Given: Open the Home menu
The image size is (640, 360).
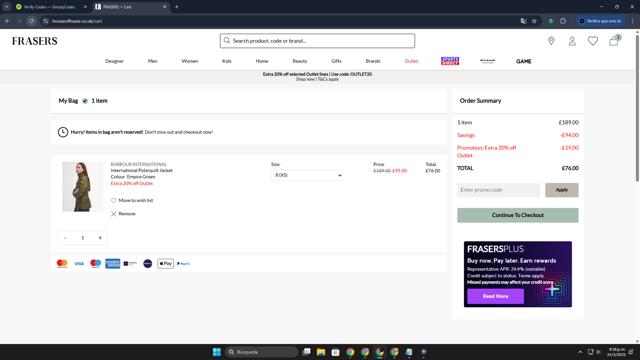Looking at the screenshot, I should click(262, 61).
